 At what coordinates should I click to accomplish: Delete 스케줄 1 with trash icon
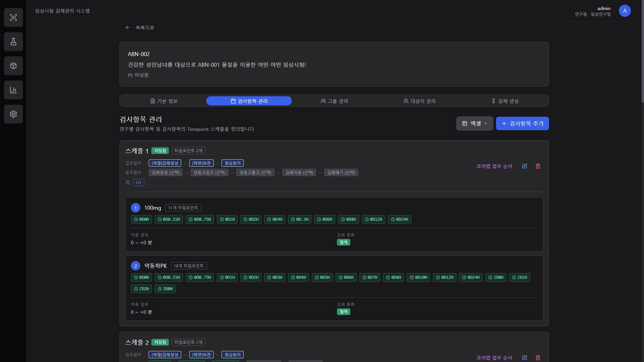pos(538,166)
